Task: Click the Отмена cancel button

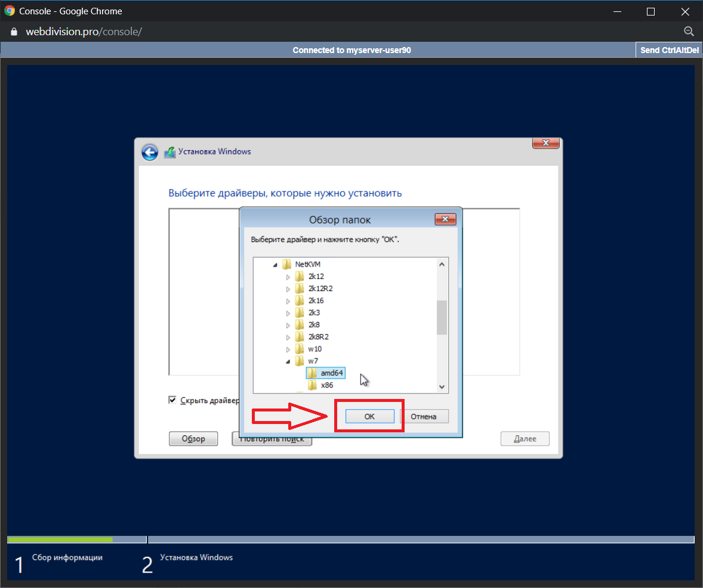Action: [x=424, y=416]
